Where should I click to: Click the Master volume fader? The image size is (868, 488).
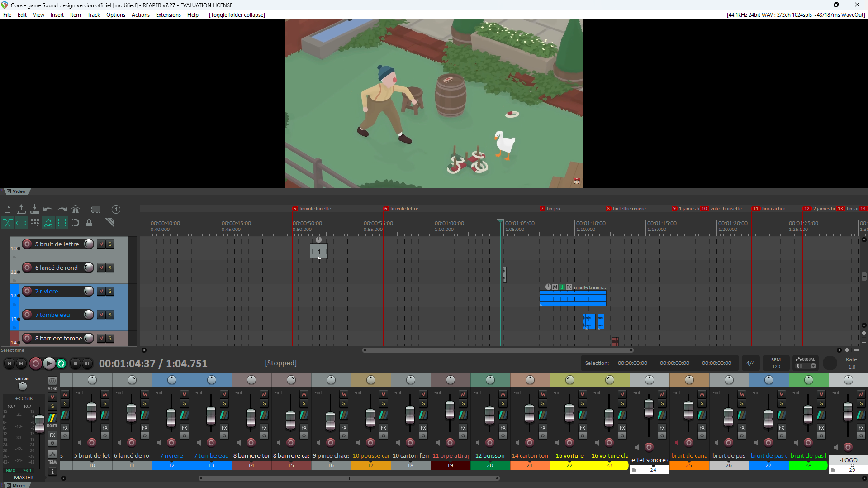tap(40, 423)
